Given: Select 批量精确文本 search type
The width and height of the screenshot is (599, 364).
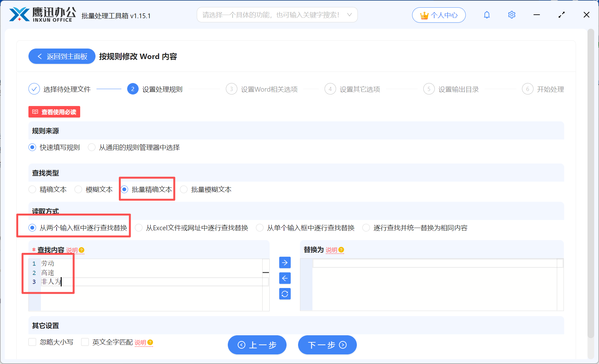Looking at the screenshot, I should (x=125, y=190).
